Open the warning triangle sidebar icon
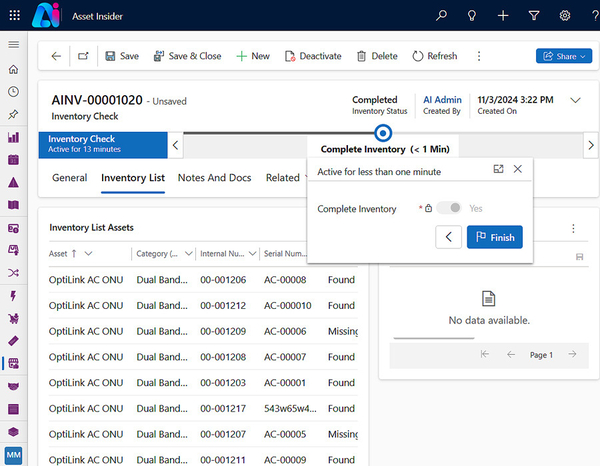The width and height of the screenshot is (600, 466). point(13,182)
